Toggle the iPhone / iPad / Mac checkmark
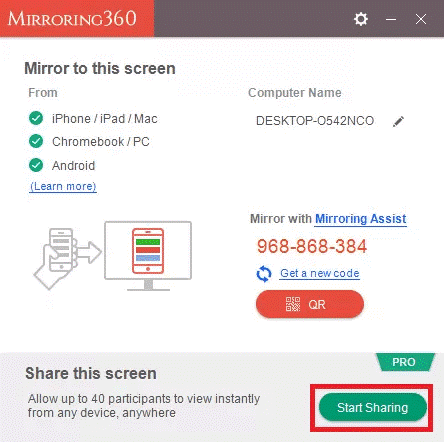 coord(36,118)
